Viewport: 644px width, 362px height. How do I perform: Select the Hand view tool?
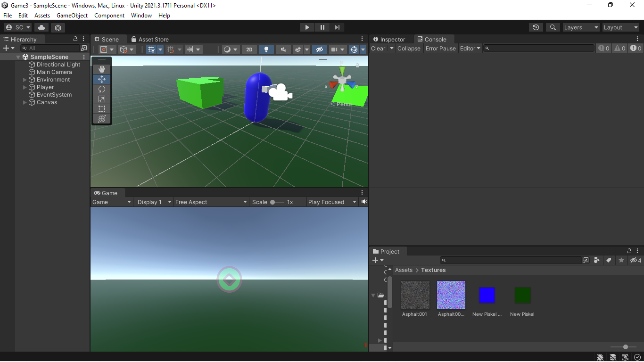[x=101, y=69]
